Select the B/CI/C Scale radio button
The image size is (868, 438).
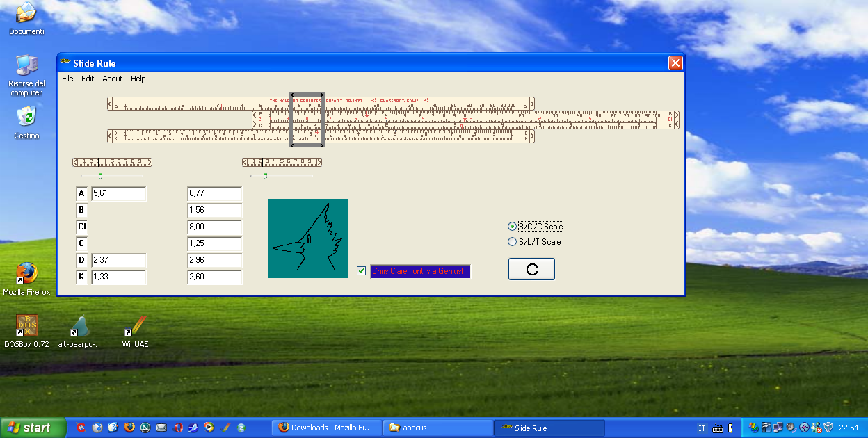click(513, 227)
